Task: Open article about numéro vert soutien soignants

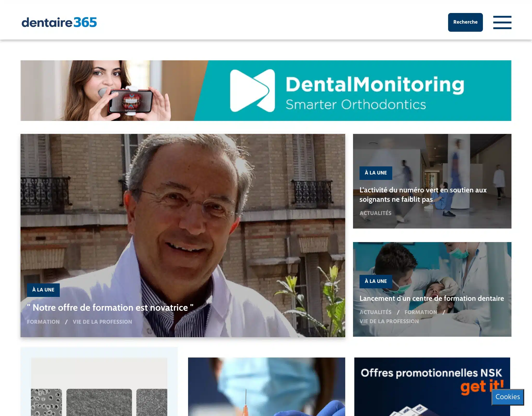Action: coord(423,195)
